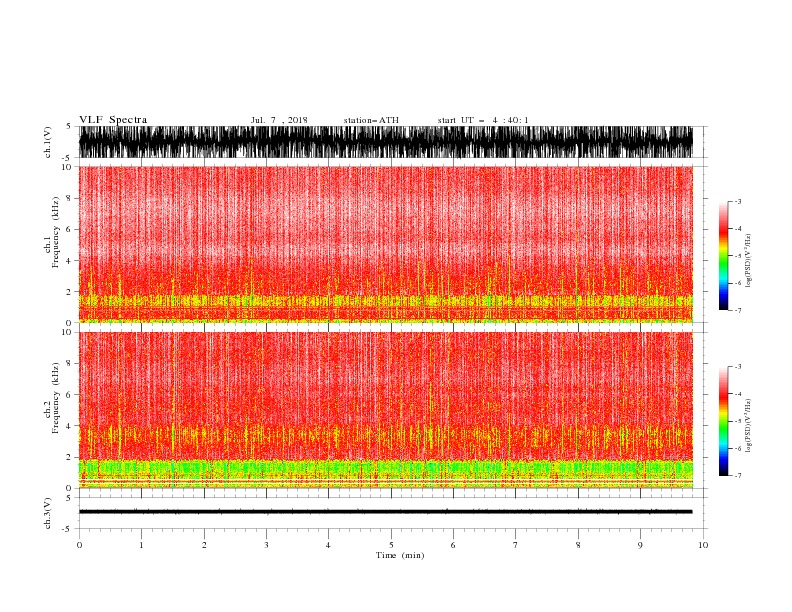Viewport: 792px width, 612px height.
Task: Click time axis tick label "1"
Action: click(141, 545)
